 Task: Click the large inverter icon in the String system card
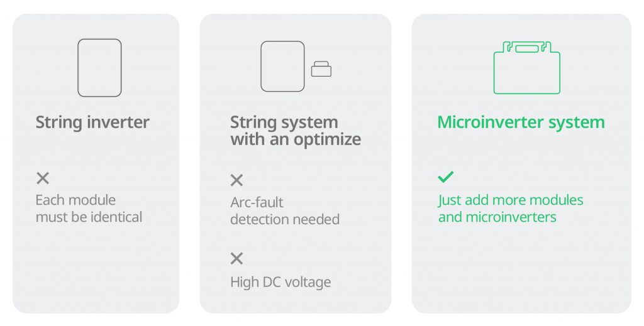(x=282, y=67)
